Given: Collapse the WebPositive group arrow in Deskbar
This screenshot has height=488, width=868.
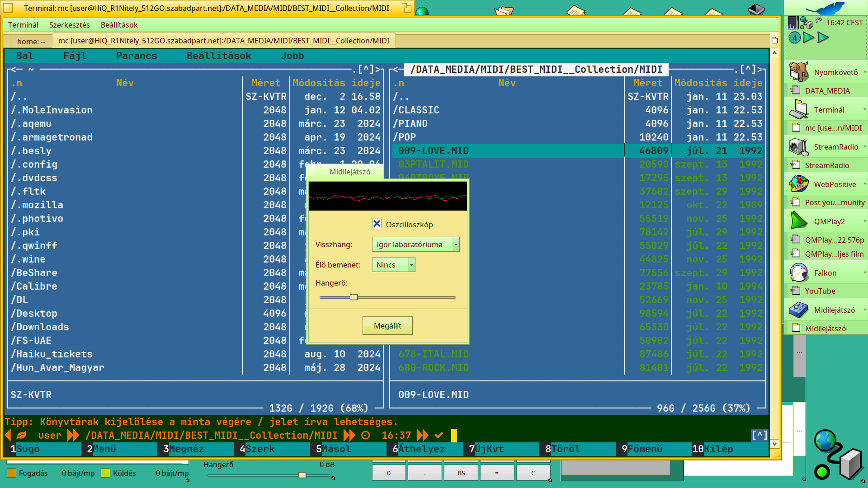Looking at the screenshot, I should (864, 184).
